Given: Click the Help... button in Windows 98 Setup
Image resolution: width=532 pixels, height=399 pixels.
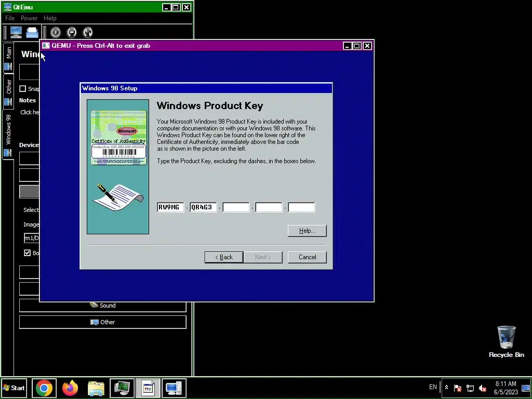Looking at the screenshot, I should point(307,231).
